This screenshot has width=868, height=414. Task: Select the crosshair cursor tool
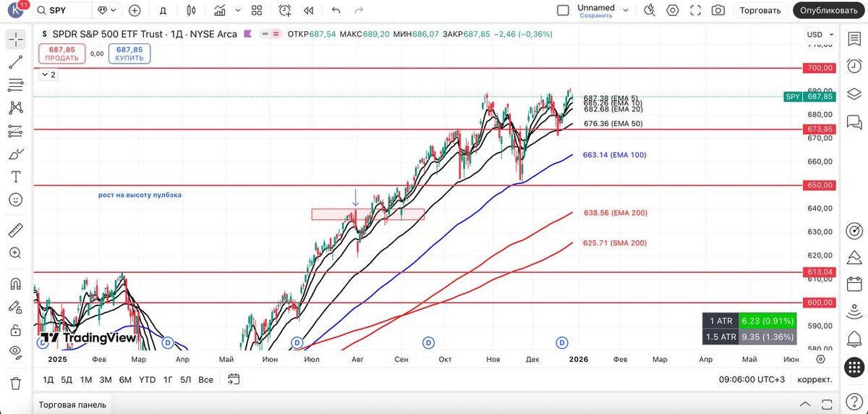16,39
